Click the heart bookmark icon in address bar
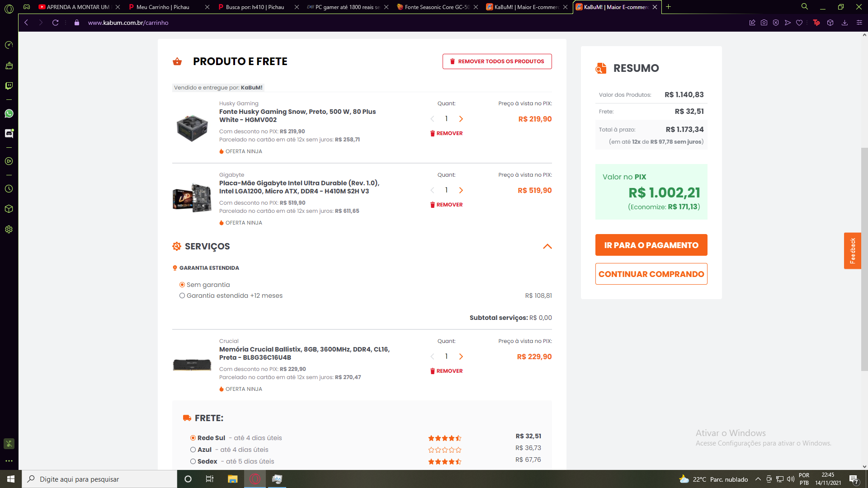The image size is (868, 488). (799, 23)
